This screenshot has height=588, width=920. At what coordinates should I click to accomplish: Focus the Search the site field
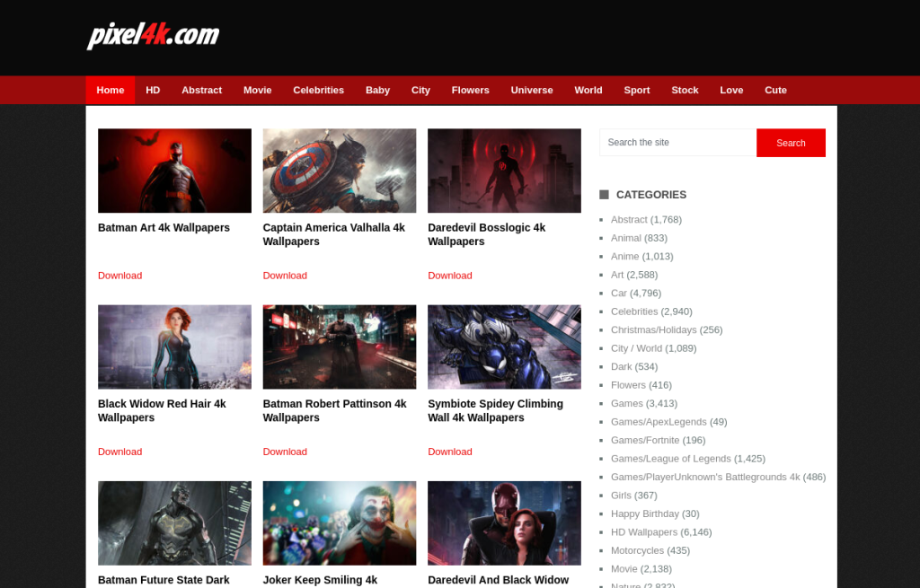pyautogui.click(x=677, y=143)
